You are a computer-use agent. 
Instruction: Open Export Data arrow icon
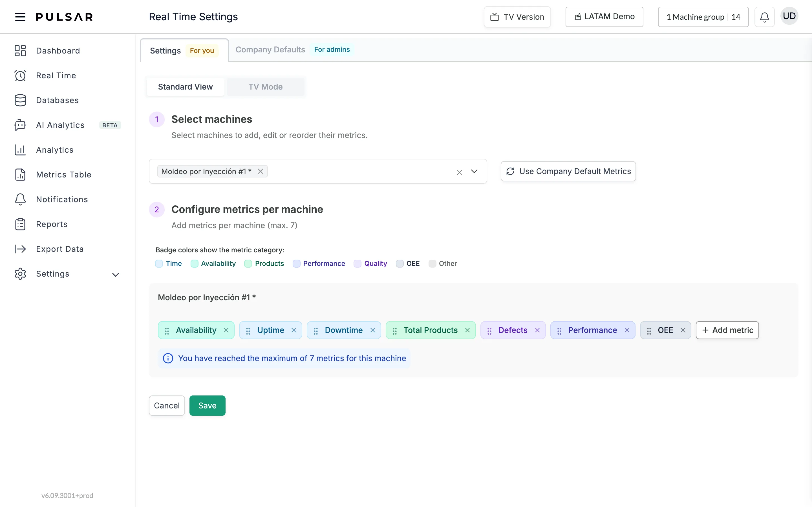pyautogui.click(x=20, y=249)
